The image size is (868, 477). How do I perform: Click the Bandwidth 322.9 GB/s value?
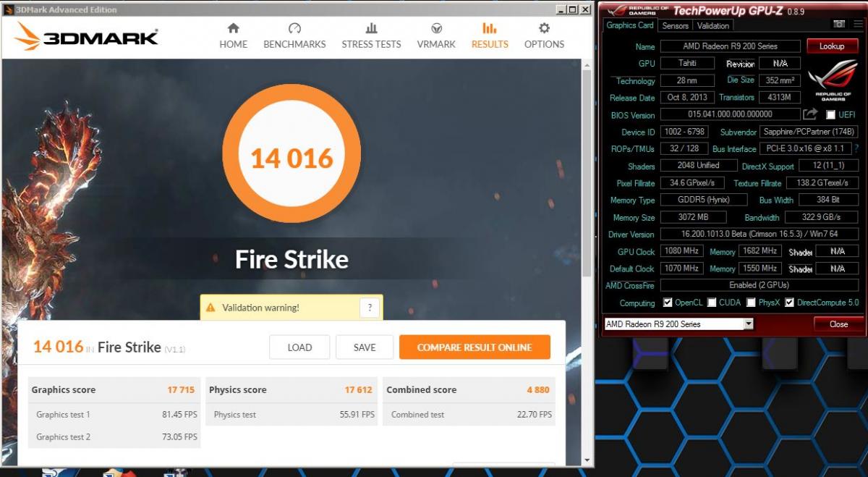click(822, 217)
